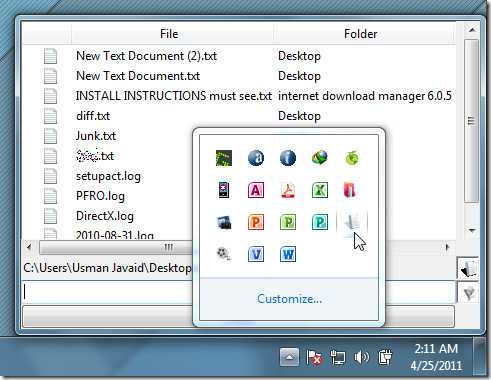Image resolution: width=491 pixels, height=380 pixels.
Task: Select the diff.txt file
Action: [x=93, y=116]
